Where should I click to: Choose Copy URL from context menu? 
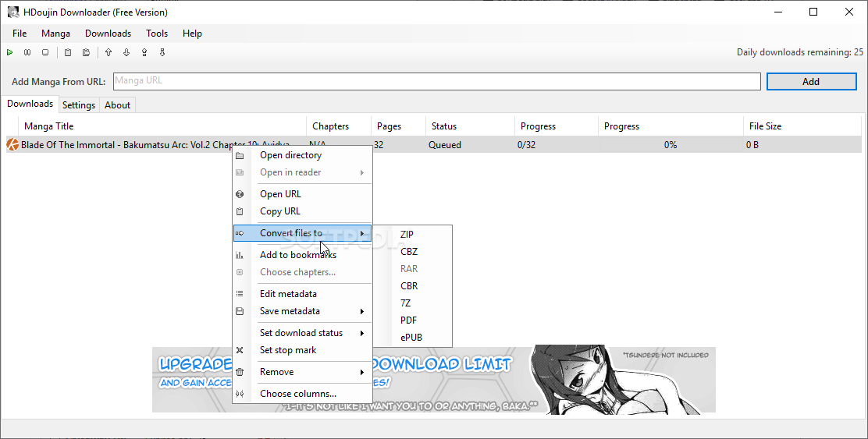[302, 211]
